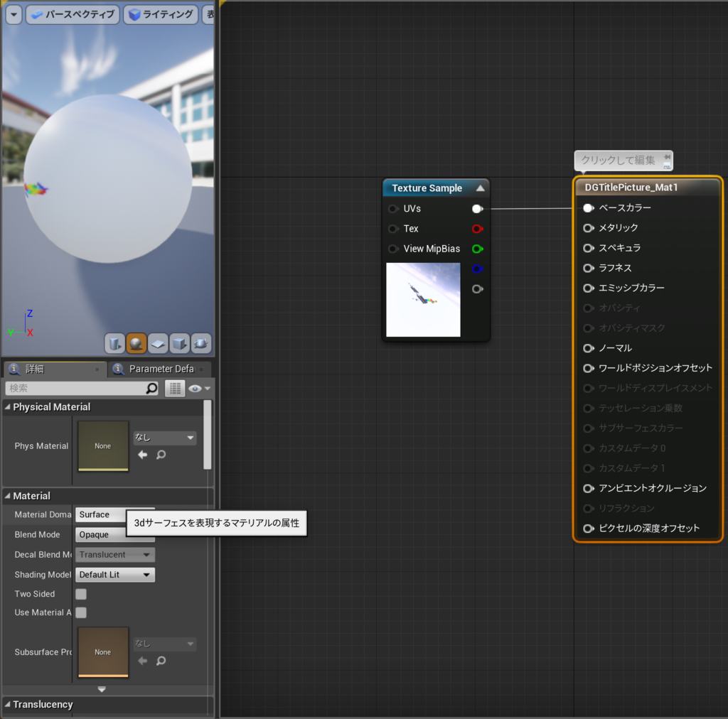Viewport: 728px width, 719px height.
Task: Collapse the Translucency section
Action: (7, 704)
